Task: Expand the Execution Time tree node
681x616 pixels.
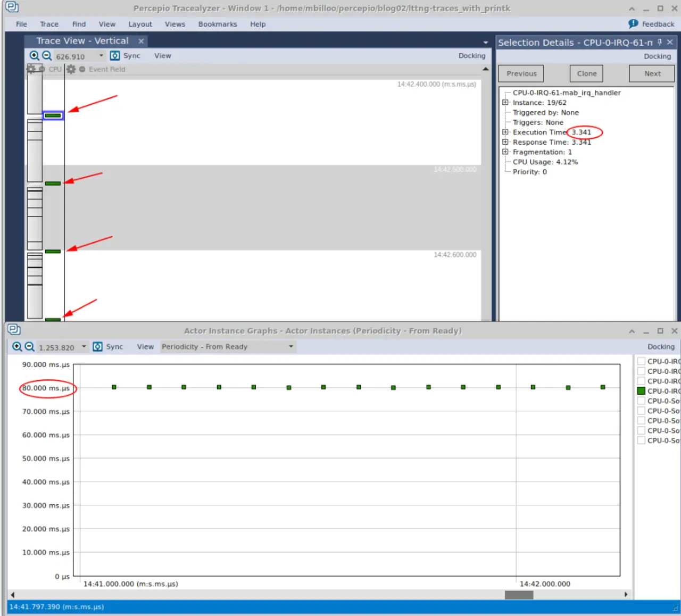Action: tap(505, 132)
